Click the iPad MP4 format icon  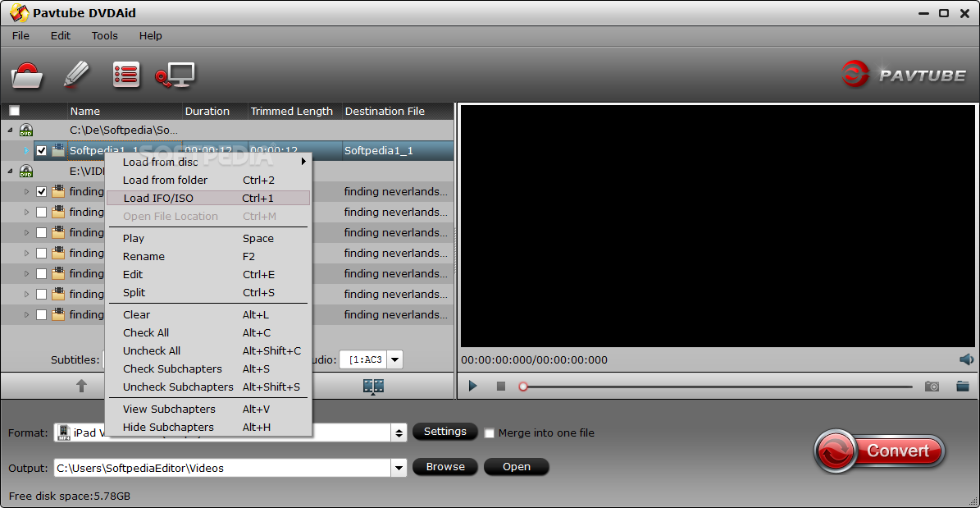[64, 432]
